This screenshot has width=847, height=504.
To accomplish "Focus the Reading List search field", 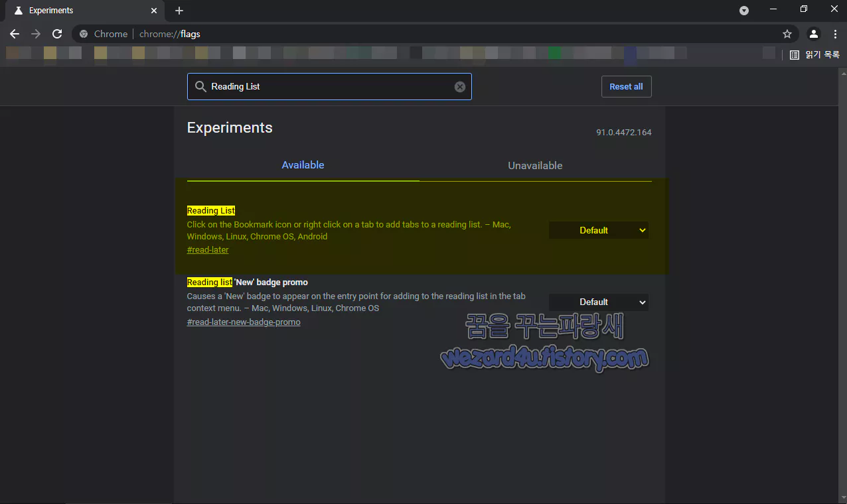I will pos(329,87).
